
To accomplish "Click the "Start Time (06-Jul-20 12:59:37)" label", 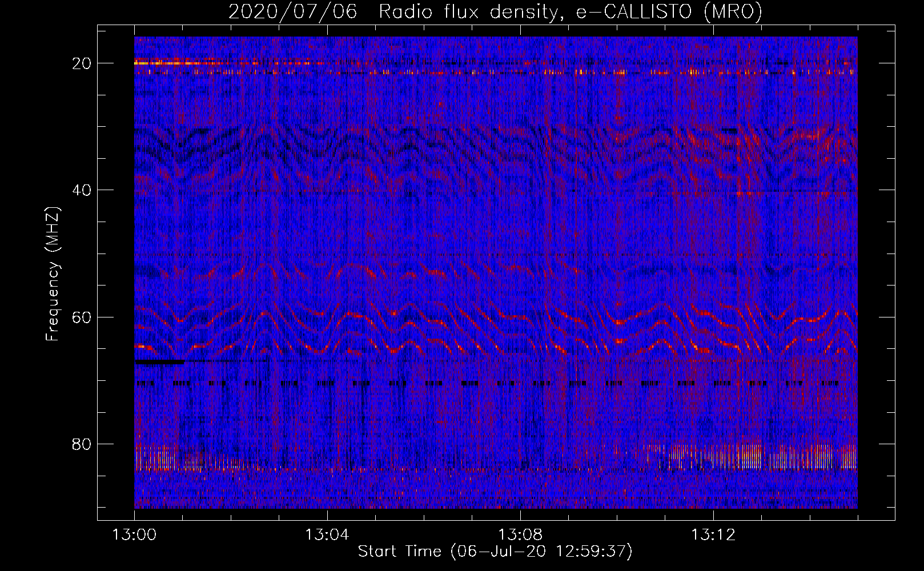I will click(495, 552).
